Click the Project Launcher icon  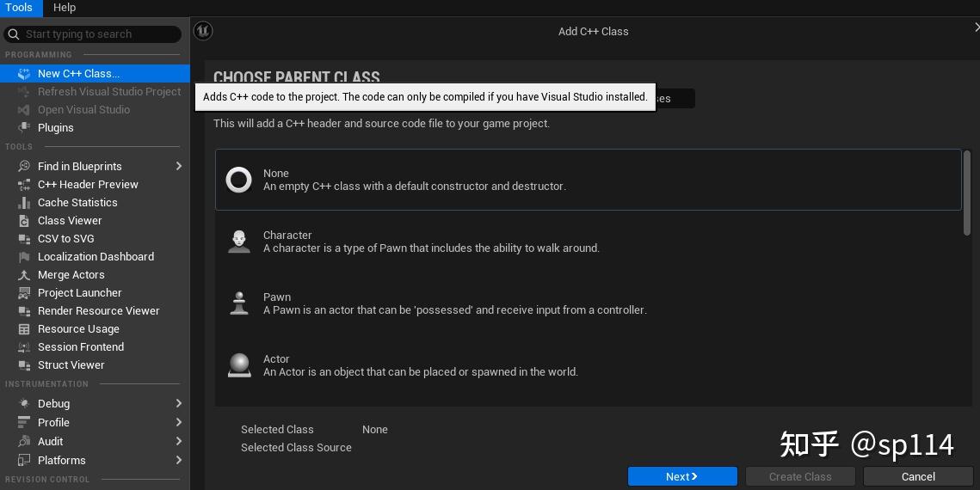coord(23,292)
